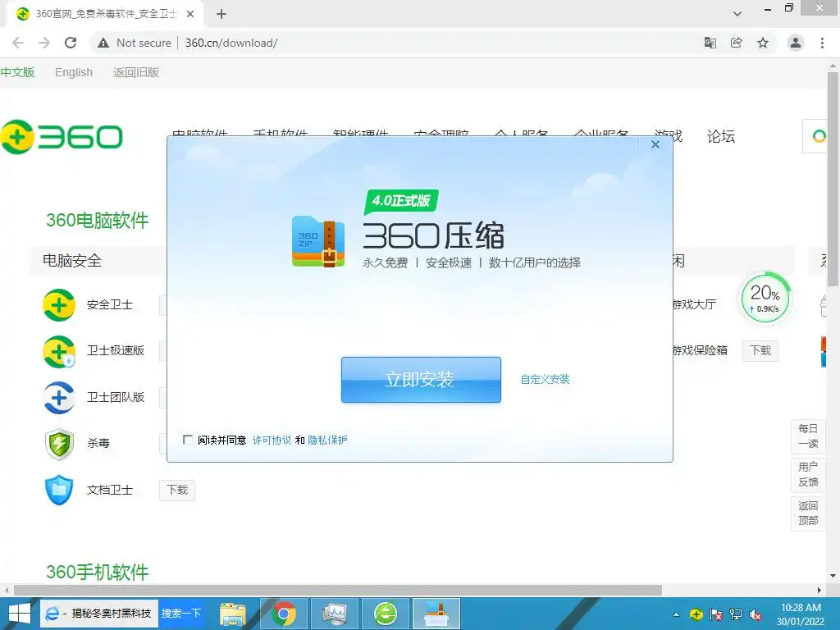Open the 360 browser icon in the taskbar

coord(386,614)
